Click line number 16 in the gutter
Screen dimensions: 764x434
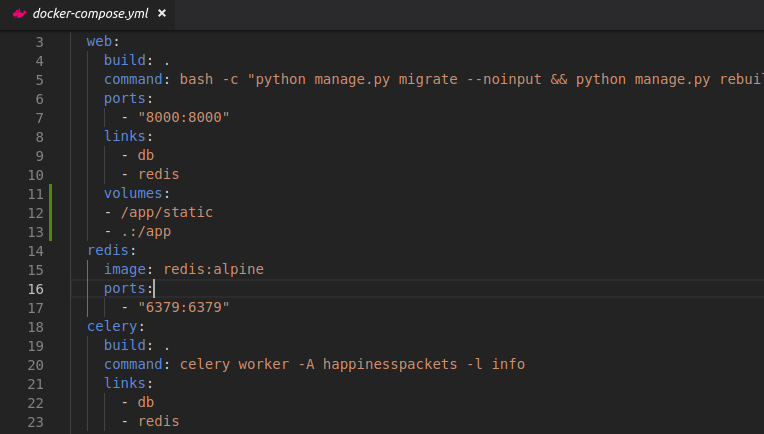36,289
